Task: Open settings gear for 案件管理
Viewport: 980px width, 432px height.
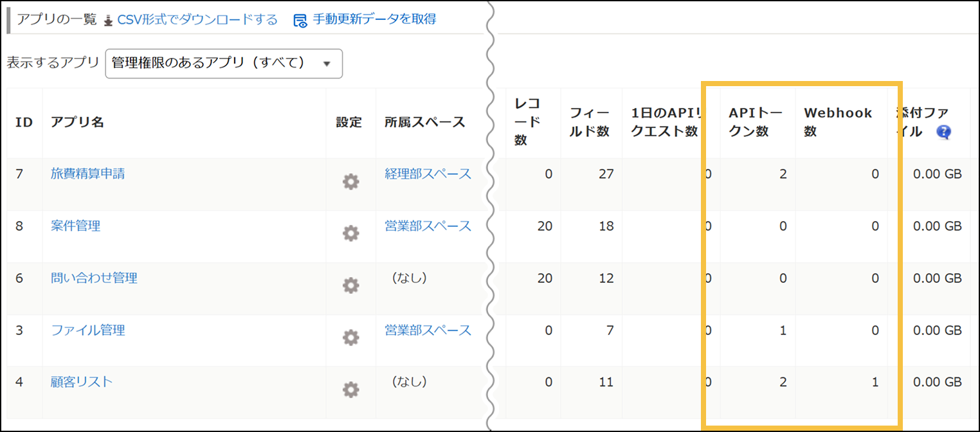Action: coord(350,233)
